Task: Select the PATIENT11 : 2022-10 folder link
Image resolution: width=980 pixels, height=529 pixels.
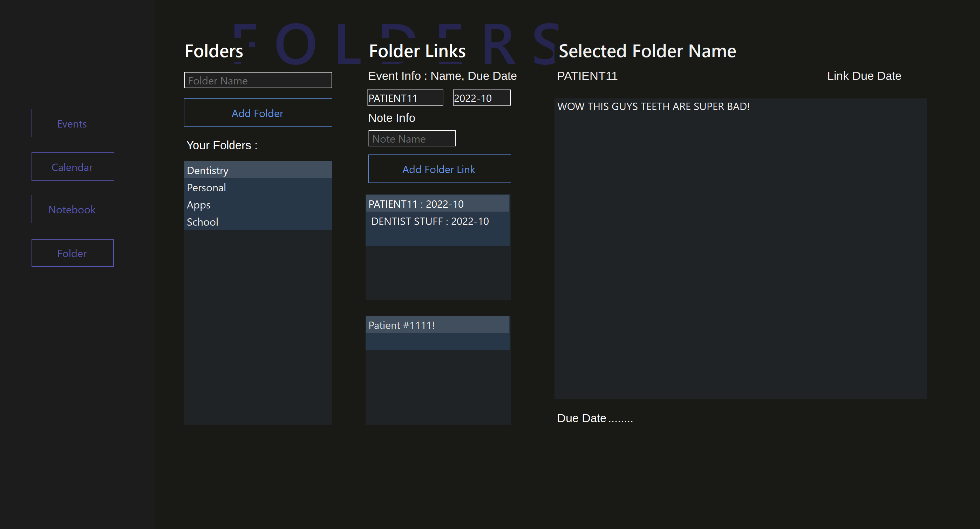Action: 437,204
